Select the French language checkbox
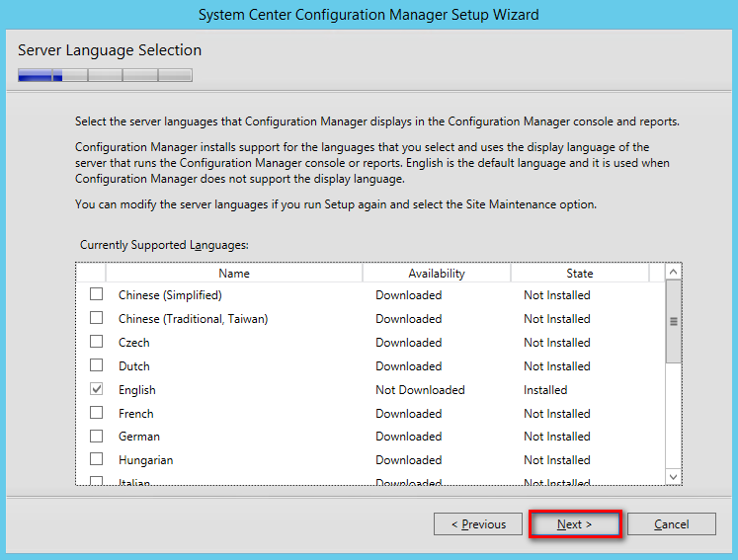 96,412
